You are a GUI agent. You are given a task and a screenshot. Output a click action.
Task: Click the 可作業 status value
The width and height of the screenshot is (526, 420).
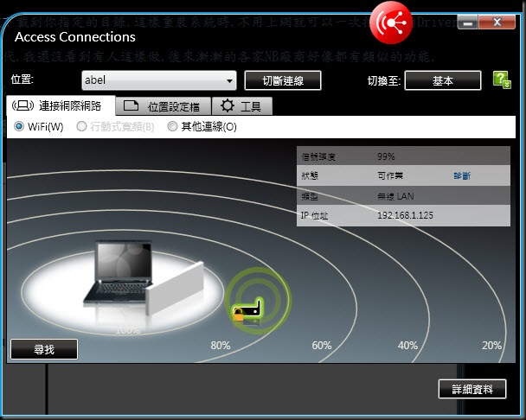[390, 175]
